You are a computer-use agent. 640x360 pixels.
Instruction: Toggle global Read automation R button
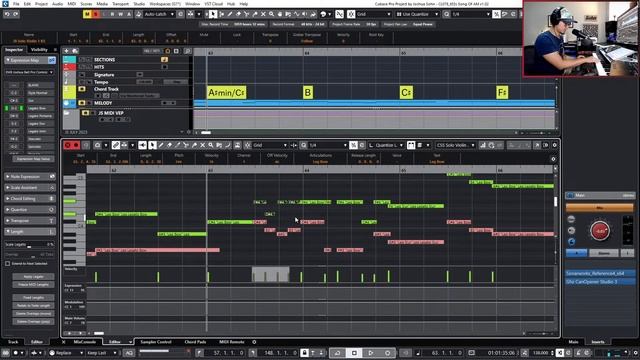(x=112, y=14)
